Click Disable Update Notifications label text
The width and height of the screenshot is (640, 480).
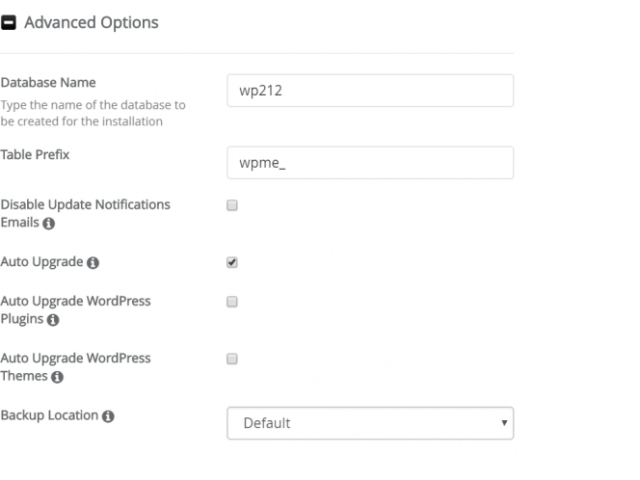85,204
